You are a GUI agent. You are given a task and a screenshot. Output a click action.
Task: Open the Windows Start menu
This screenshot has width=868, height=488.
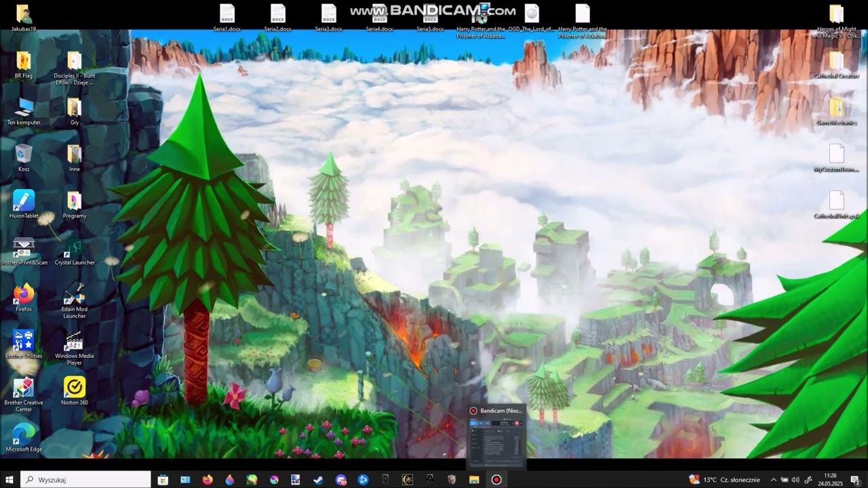pos(9,479)
